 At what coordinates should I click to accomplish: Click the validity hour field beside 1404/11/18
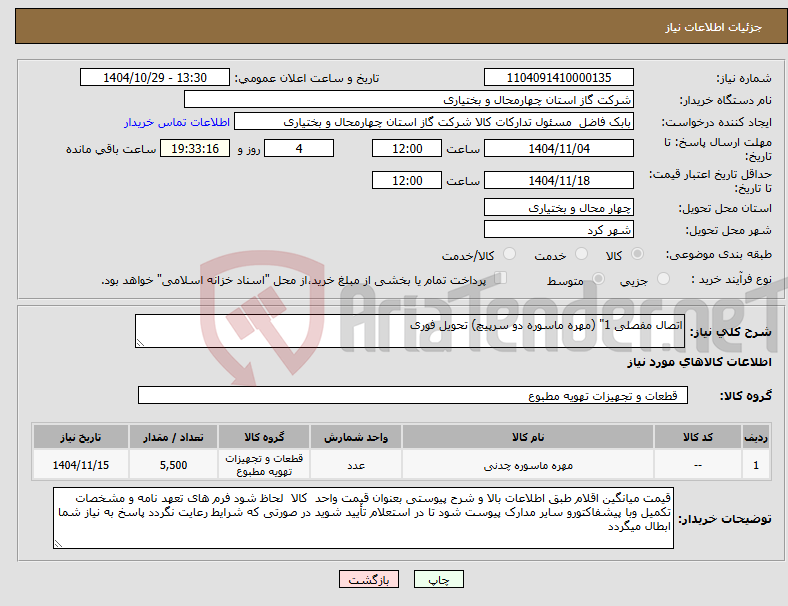tap(407, 180)
